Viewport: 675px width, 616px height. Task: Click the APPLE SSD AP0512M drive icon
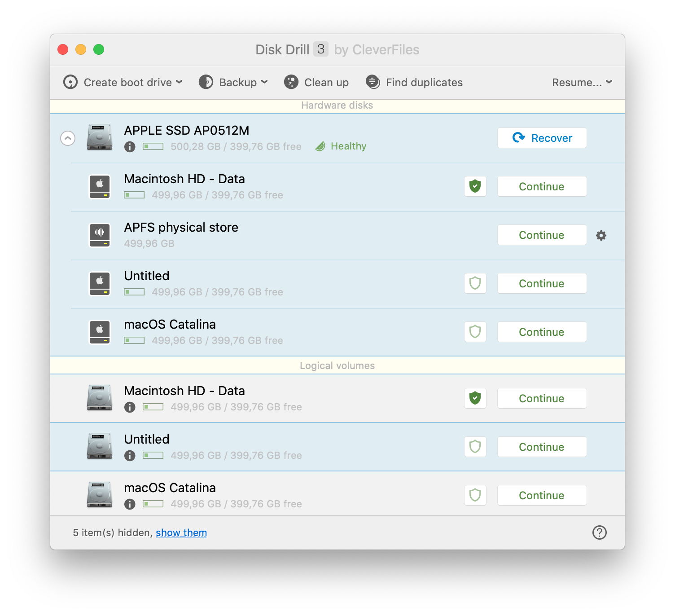[x=100, y=137]
